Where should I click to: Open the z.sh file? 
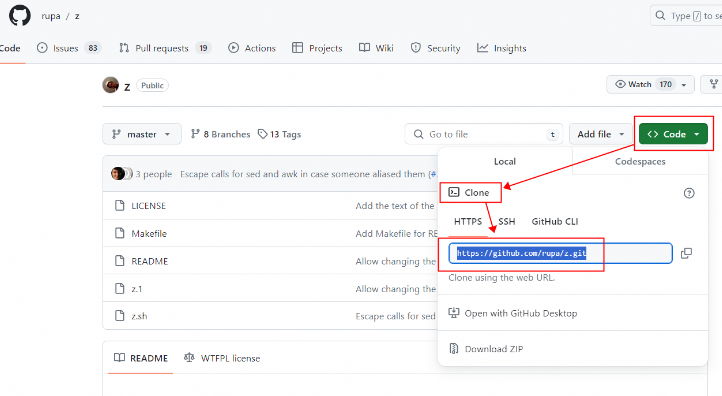pyautogui.click(x=139, y=316)
